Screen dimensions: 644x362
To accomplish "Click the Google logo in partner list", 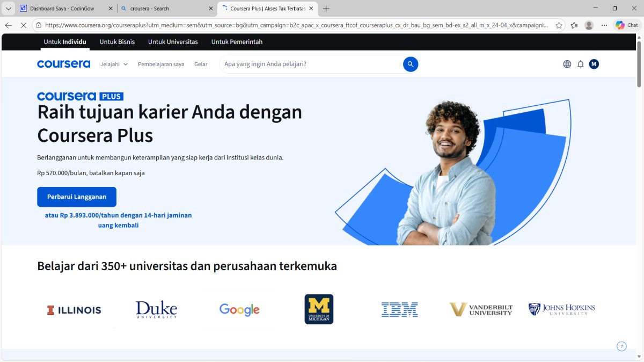I will pyautogui.click(x=239, y=309).
